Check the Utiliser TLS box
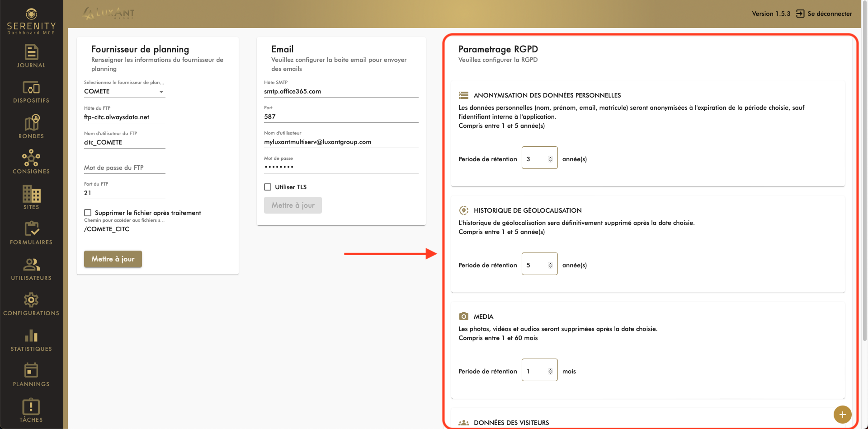Viewport: 868px width, 429px height. tap(268, 187)
